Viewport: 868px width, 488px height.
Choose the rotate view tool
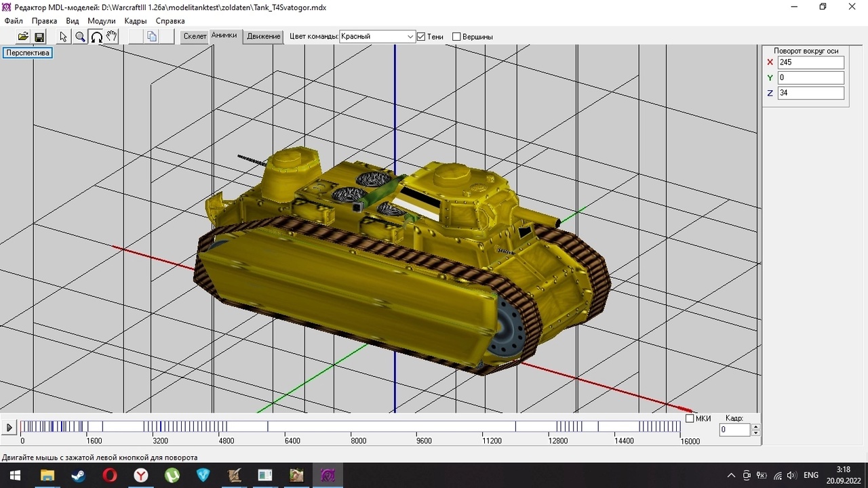coord(96,37)
